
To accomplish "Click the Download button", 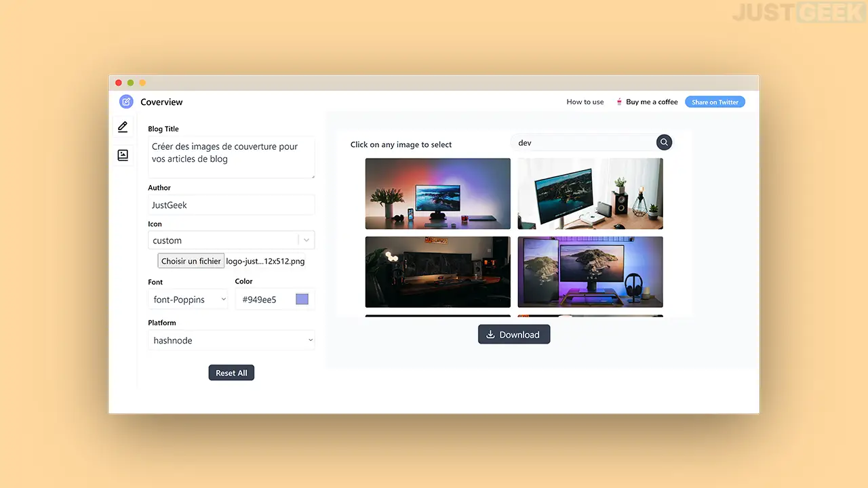I will click(514, 334).
